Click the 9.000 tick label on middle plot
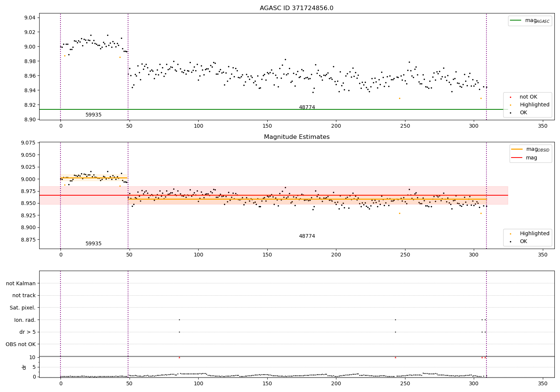This screenshot has width=560, height=392. point(28,179)
